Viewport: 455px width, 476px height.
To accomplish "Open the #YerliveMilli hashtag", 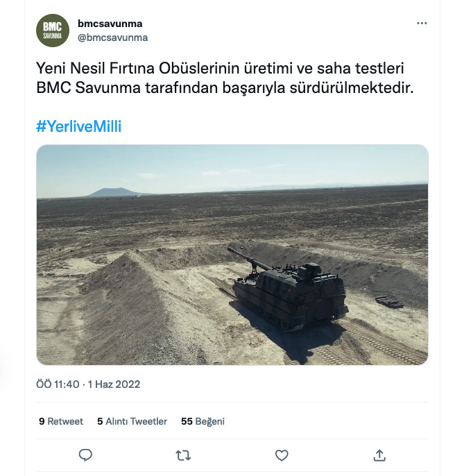I will [x=78, y=126].
